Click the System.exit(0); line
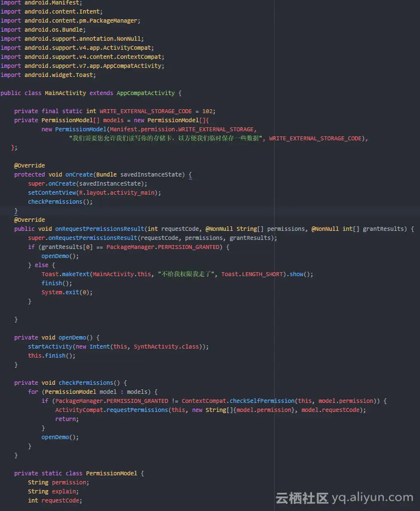Viewport: 420px width, 511px height. coord(67,293)
